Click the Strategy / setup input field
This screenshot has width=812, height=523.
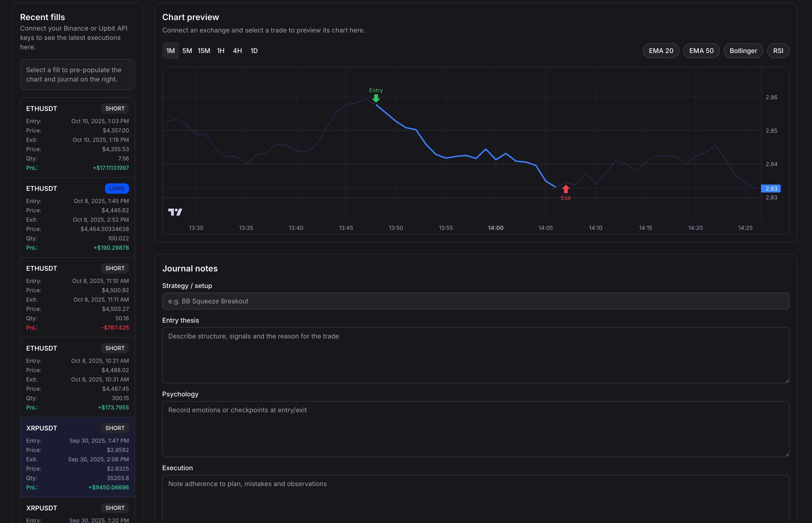click(476, 301)
